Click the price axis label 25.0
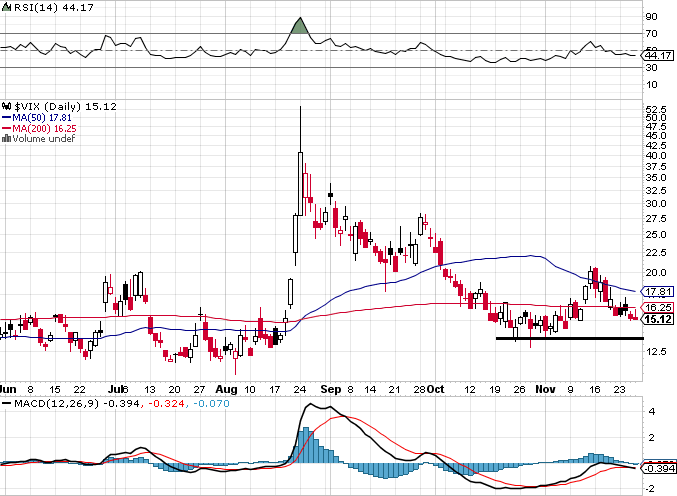The width and height of the screenshot is (677, 496). 656,235
